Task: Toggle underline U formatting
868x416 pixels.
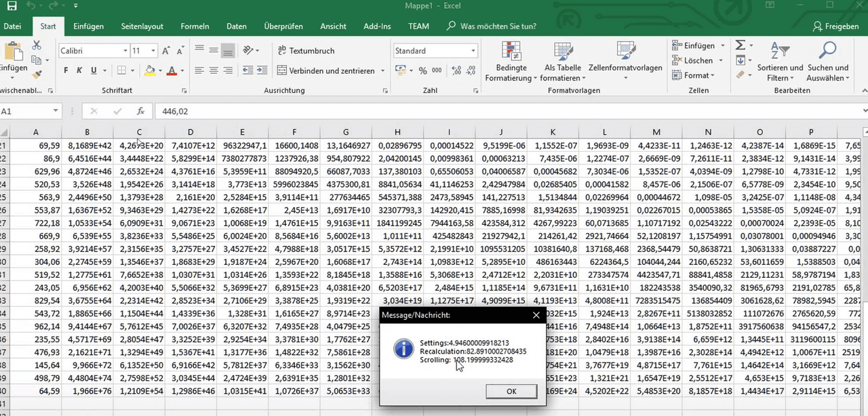Action: [94, 70]
